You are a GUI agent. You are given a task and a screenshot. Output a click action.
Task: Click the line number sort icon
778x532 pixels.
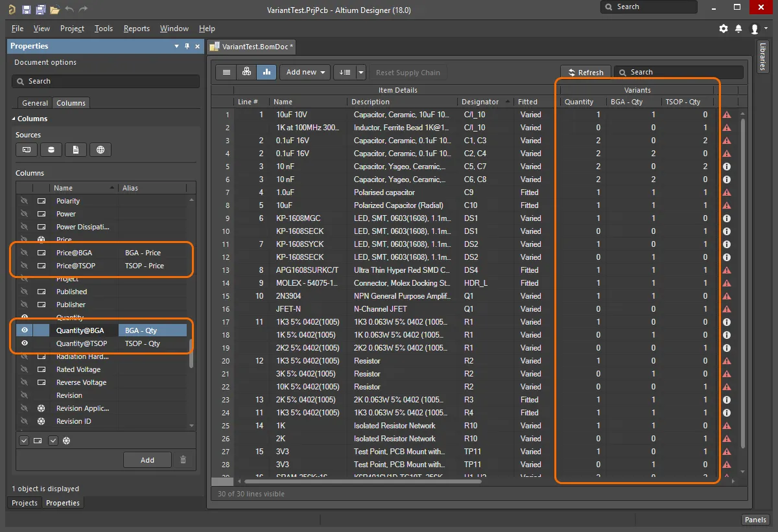coord(345,72)
